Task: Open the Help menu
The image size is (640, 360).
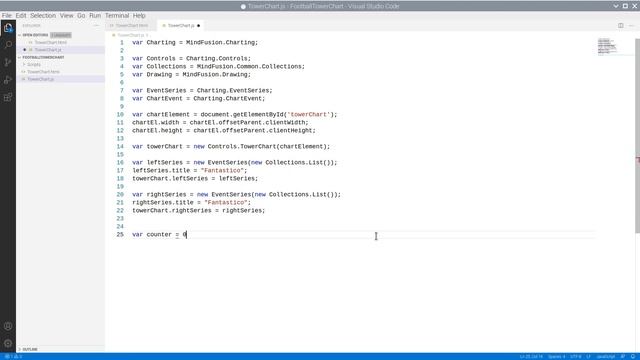Action: click(139, 16)
